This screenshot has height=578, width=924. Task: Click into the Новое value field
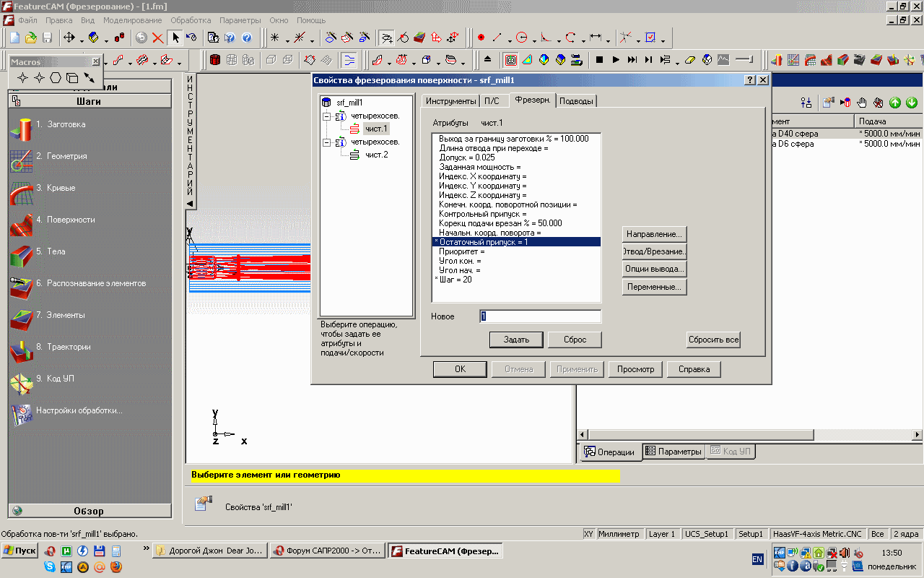(540, 316)
